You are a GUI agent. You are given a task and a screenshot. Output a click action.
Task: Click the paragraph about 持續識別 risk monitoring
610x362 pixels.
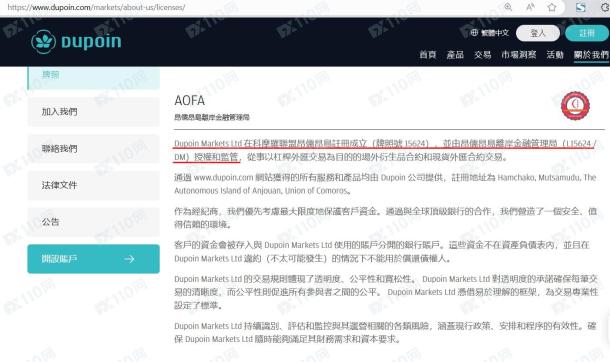point(385,332)
